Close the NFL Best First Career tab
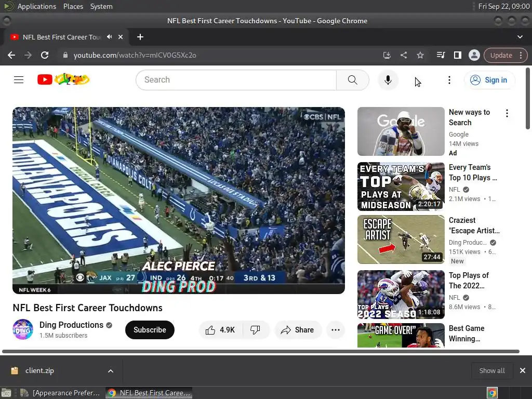The width and height of the screenshot is (532, 399). pos(121,37)
